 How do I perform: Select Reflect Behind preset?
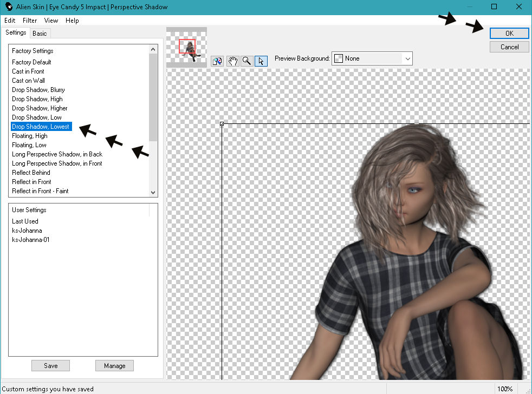tap(31, 172)
